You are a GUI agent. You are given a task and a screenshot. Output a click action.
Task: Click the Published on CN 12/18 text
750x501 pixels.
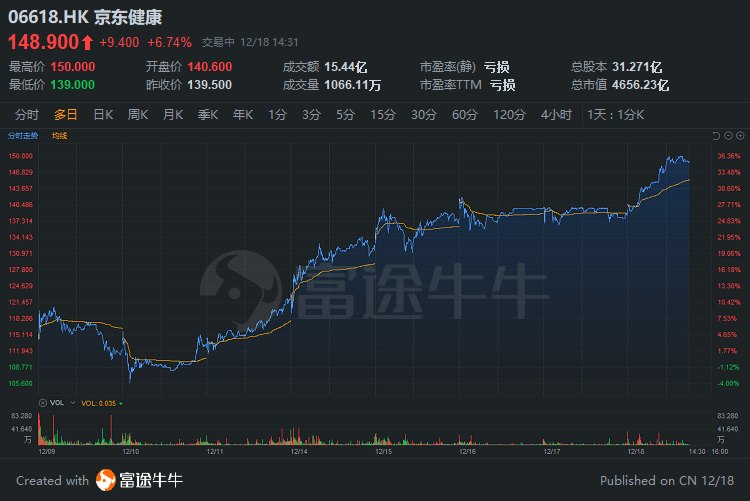667,480
